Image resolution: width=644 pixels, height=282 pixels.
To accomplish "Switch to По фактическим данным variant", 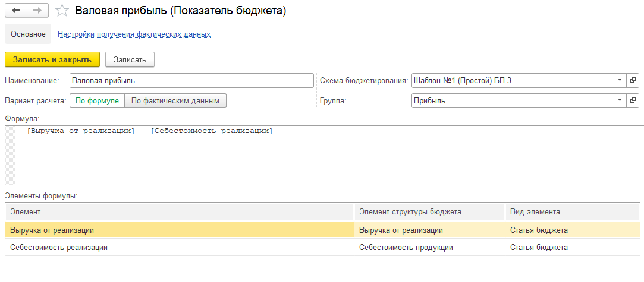I will point(175,100).
